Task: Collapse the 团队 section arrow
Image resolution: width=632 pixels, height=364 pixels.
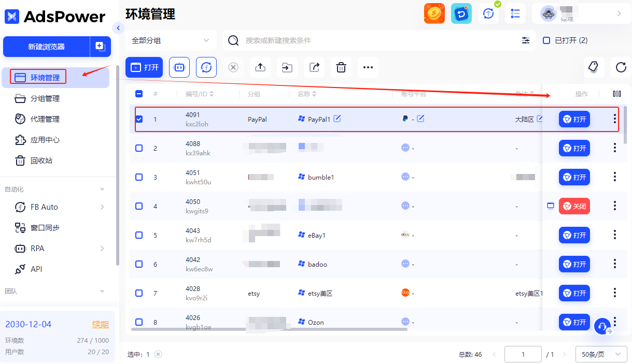Action: [102, 292]
